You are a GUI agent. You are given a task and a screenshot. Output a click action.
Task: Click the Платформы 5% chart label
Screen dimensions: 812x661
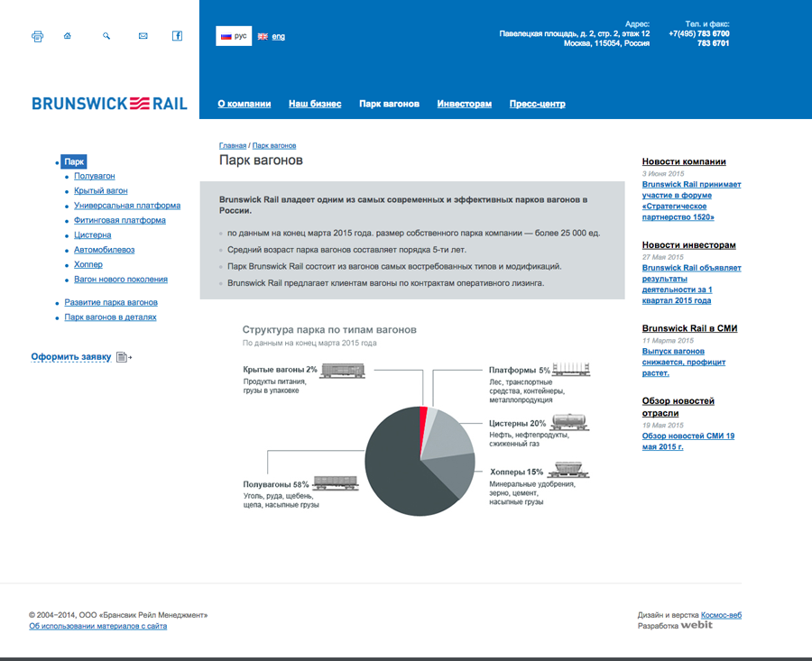point(520,370)
